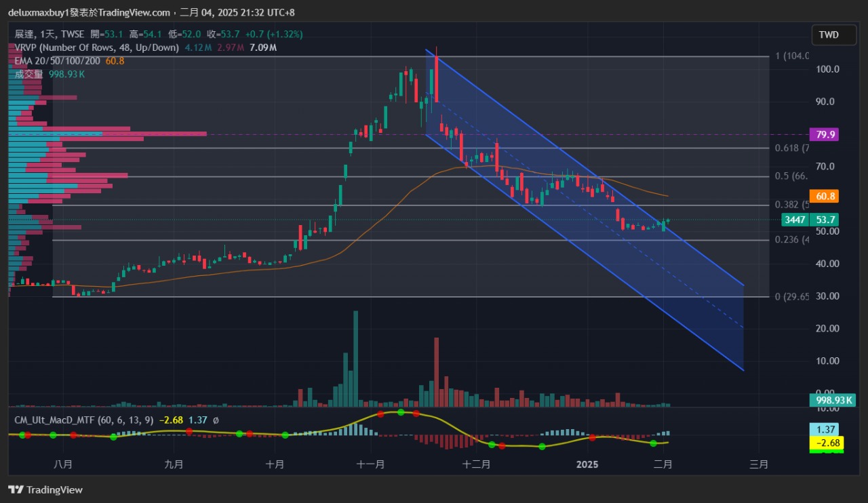Click the green 53.7 current price label

point(825,220)
